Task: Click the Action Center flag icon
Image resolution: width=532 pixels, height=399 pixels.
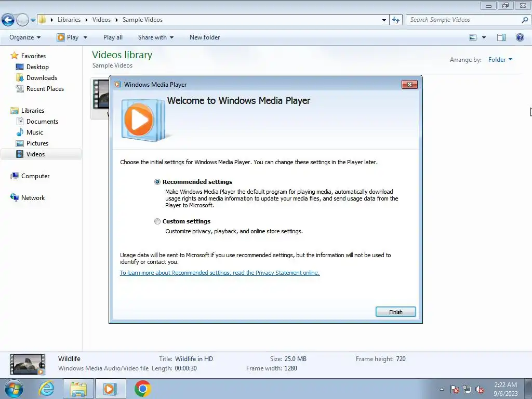Action: tap(455, 390)
